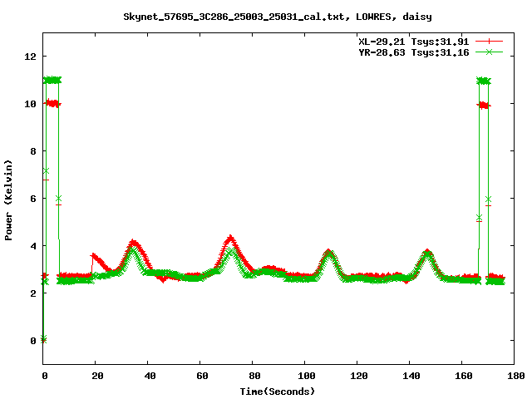Click the data point at zero Kelvin
532x399 pixels.
pos(43,339)
